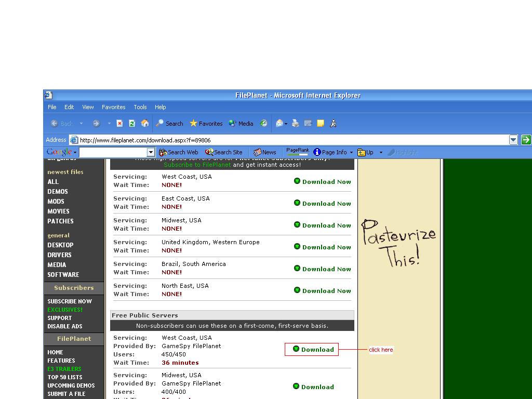
Task: Open the DESKTOP sidebar link
Action: [x=60, y=245]
